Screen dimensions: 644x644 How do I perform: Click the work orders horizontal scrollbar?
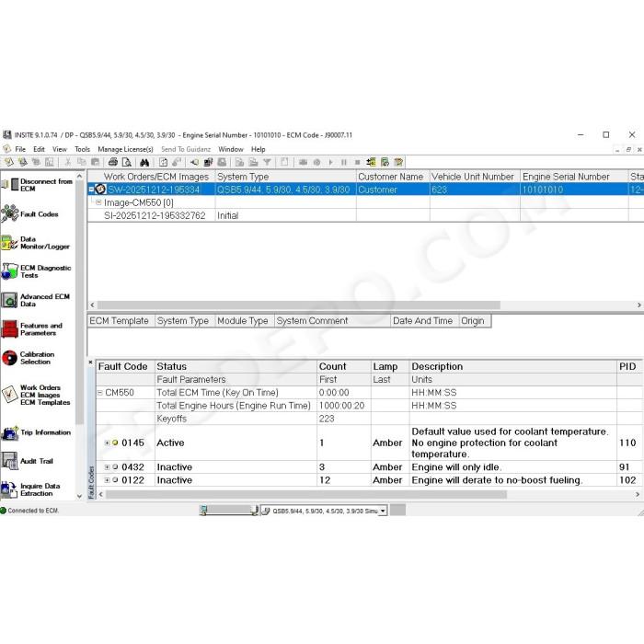click(x=299, y=305)
